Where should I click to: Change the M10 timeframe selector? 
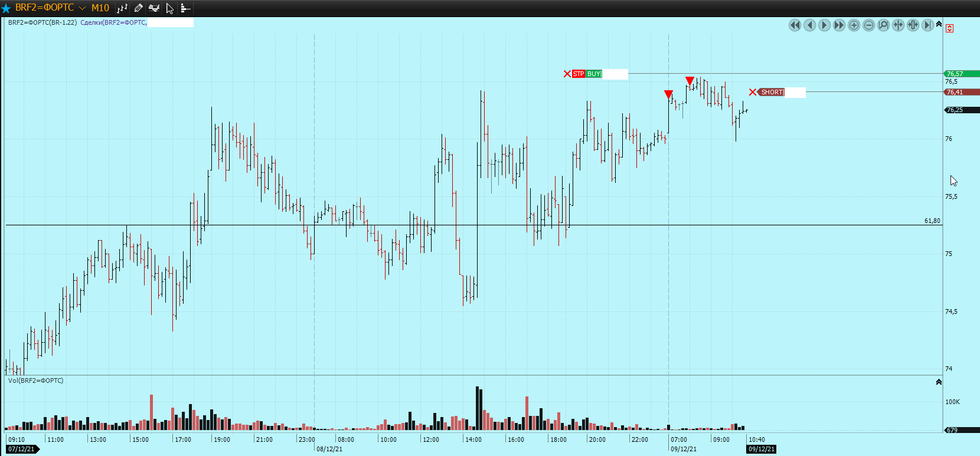[x=100, y=8]
